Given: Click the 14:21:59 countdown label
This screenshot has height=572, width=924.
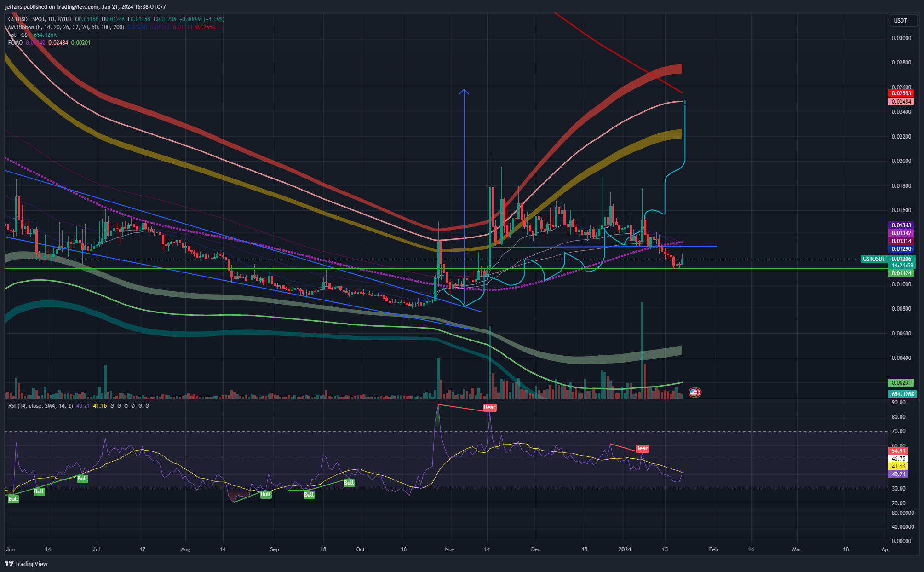Looking at the screenshot, I should pyautogui.click(x=902, y=266).
